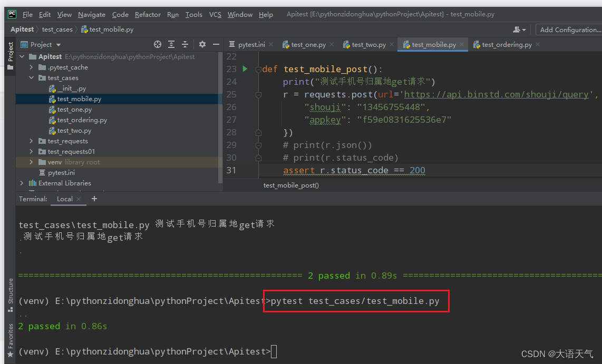Image resolution: width=602 pixels, height=364 pixels.
Task: Open the Run menu
Action: click(x=173, y=15)
